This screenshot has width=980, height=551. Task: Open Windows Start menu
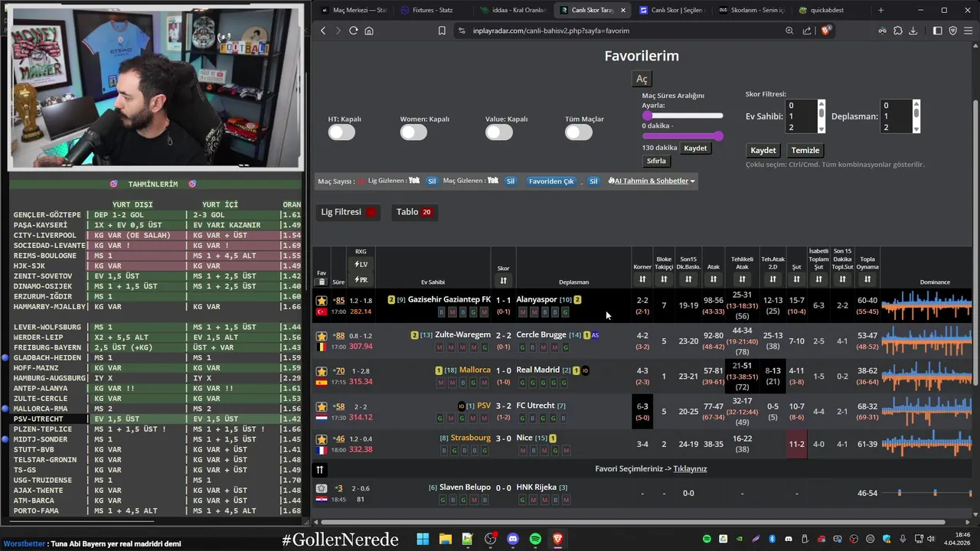click(423, 539)
